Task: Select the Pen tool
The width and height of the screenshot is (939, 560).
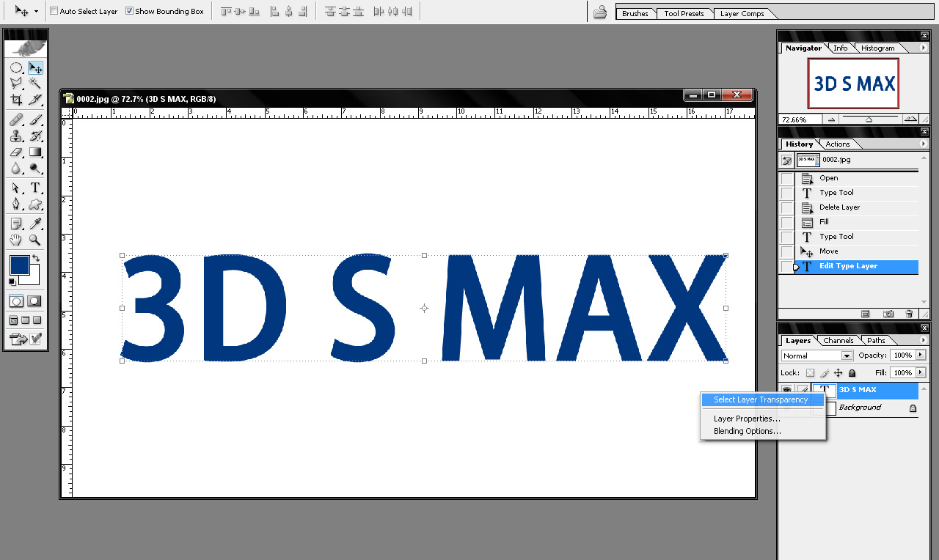Action: click(x=16, y=204)
